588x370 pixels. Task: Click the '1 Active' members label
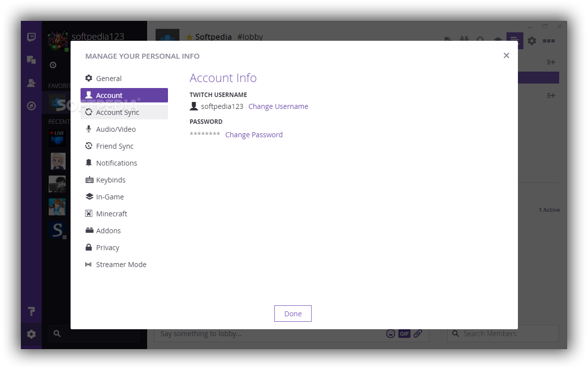click(x=549, y=210)
